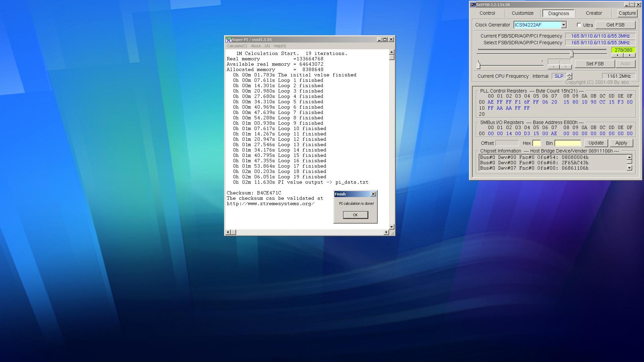Open the Calculate(C) menu
The width and height of the screenshot is (644, 362).
(237, 46)
